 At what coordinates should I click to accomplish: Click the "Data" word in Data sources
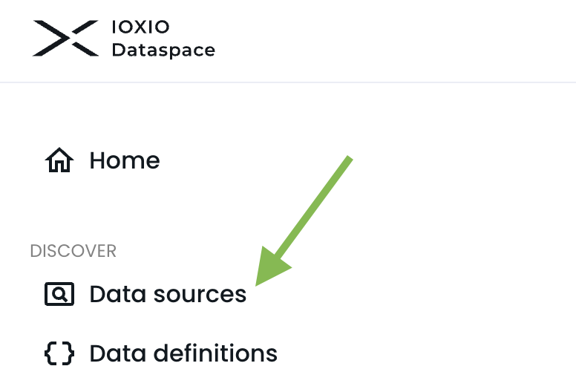[x=117, y=294]
